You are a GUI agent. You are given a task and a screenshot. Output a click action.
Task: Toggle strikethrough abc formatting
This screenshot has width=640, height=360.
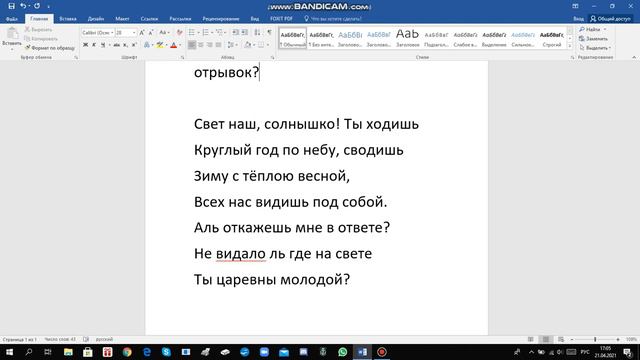tap(116, 45)
